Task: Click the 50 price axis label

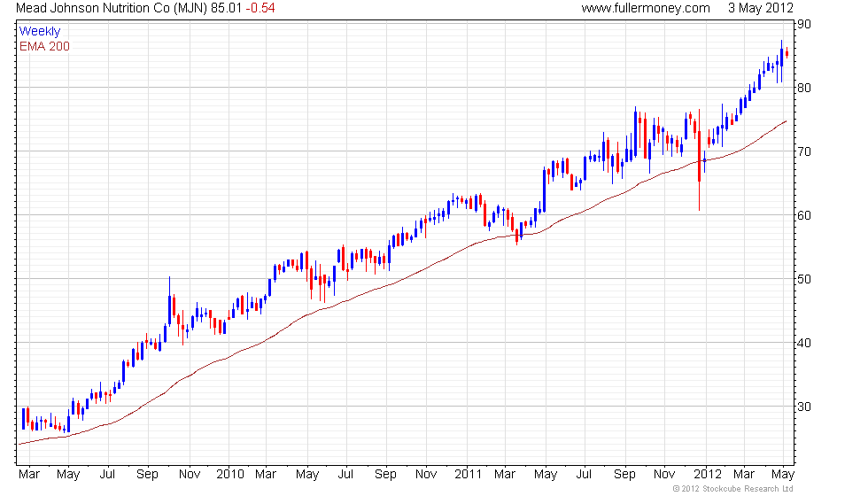Action: click(x=804, y=279)
